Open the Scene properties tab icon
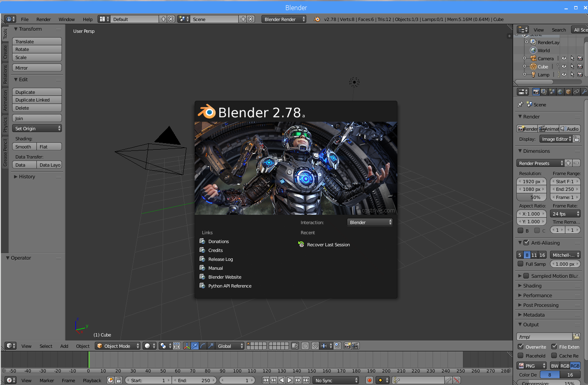 552,92
